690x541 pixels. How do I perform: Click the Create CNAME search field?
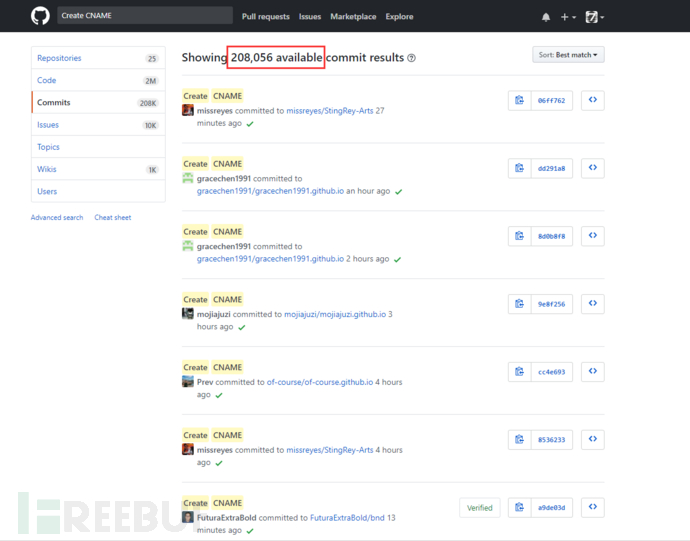pos(145,15)
